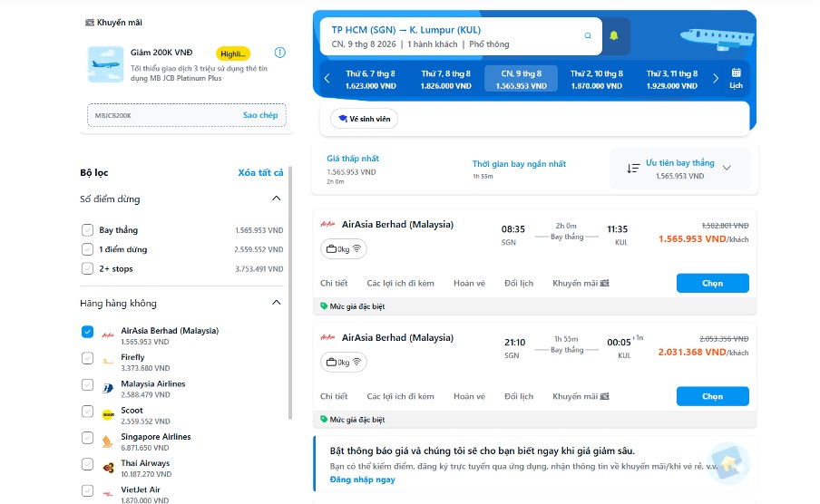Screen dimensions: 820x504
Task: Click the green tag icon on 08:35 flight's Mức giá đặc biệt
Action: click(x=324, y=305)
